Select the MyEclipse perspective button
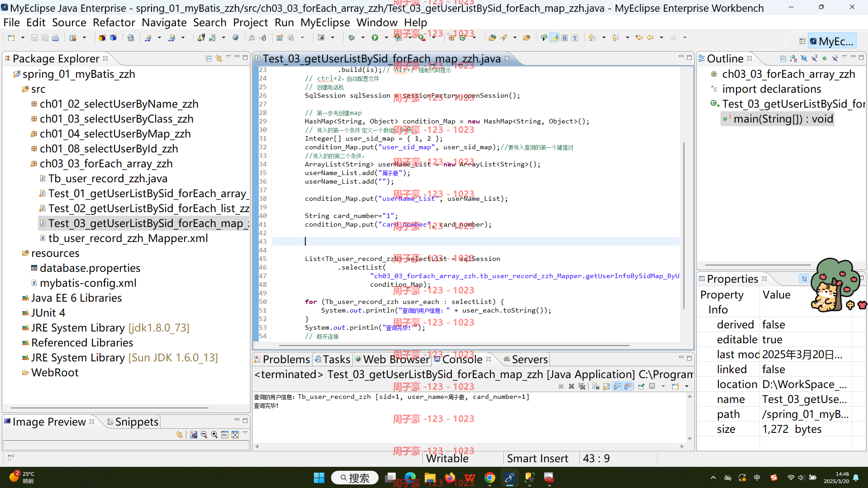Viewport: 868px width, 488px height. (832, 41)
